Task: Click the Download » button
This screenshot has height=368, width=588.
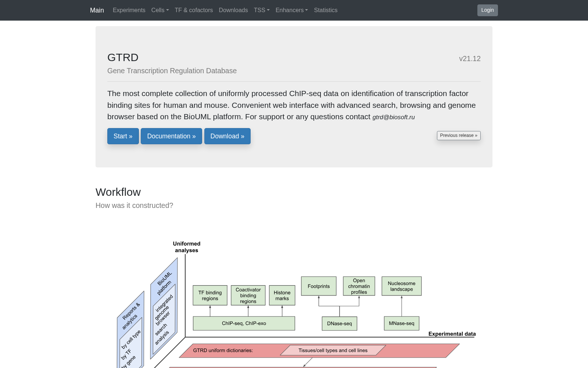Action: (227, 136)
